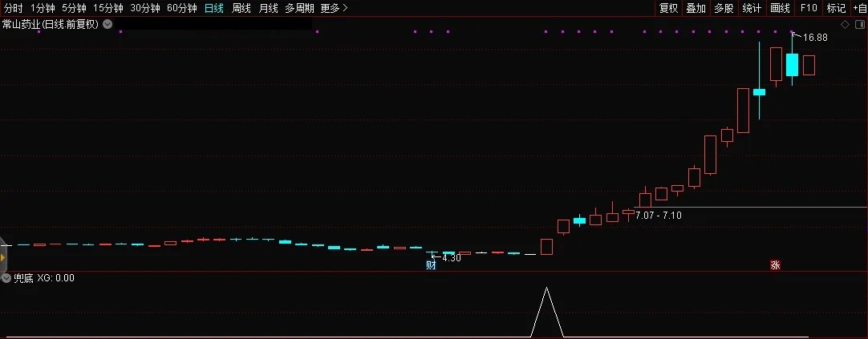
Task: Click the 标记 mark button
Action: [836, 8]
